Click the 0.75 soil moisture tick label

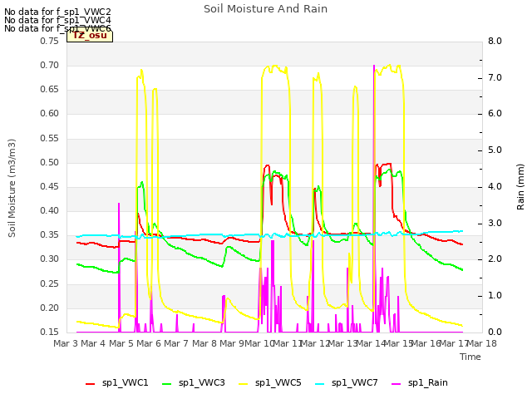click(x=50, y=41)
